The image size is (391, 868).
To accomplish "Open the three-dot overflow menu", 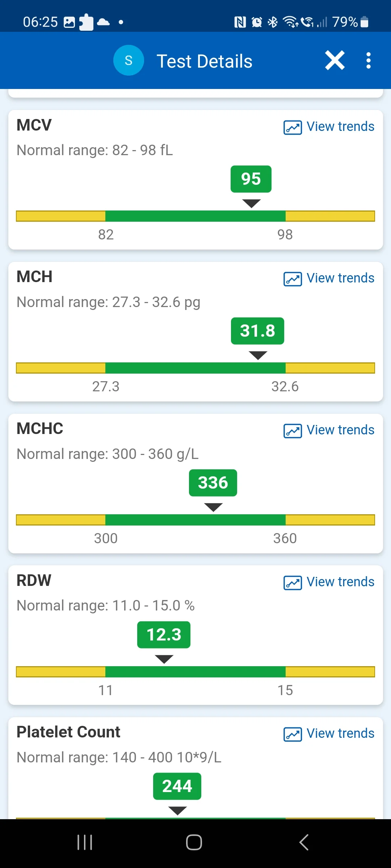I will point(369,60).
